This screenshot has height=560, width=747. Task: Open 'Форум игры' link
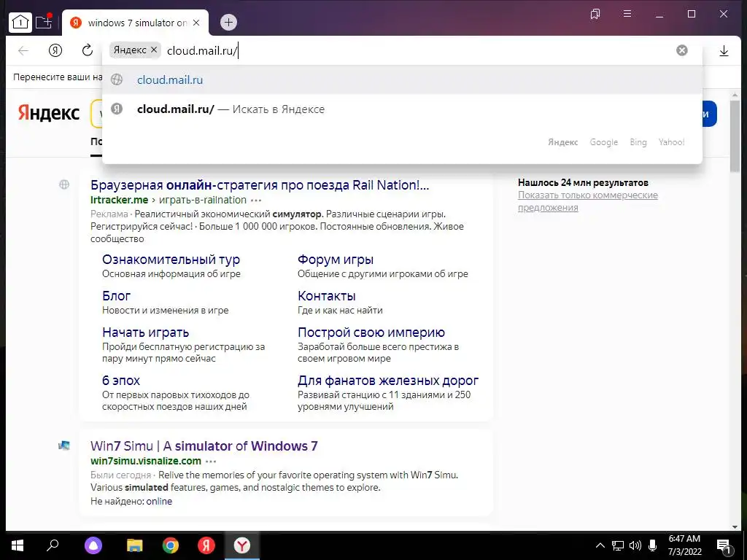(x=336, y=260)
